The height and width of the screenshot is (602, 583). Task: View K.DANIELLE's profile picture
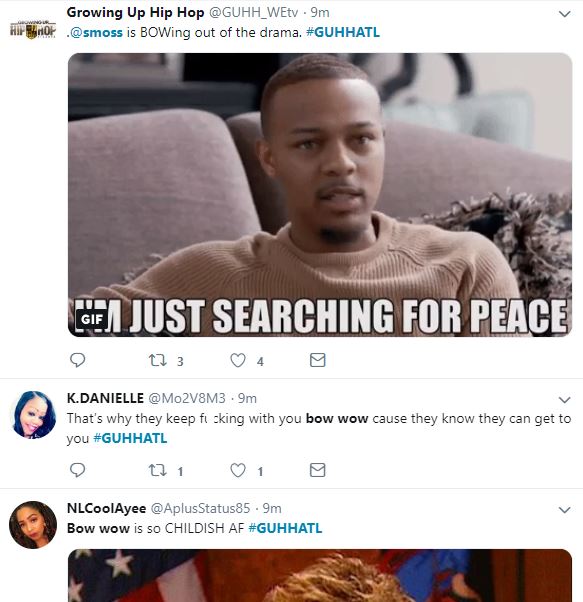[x=33, y=415]
